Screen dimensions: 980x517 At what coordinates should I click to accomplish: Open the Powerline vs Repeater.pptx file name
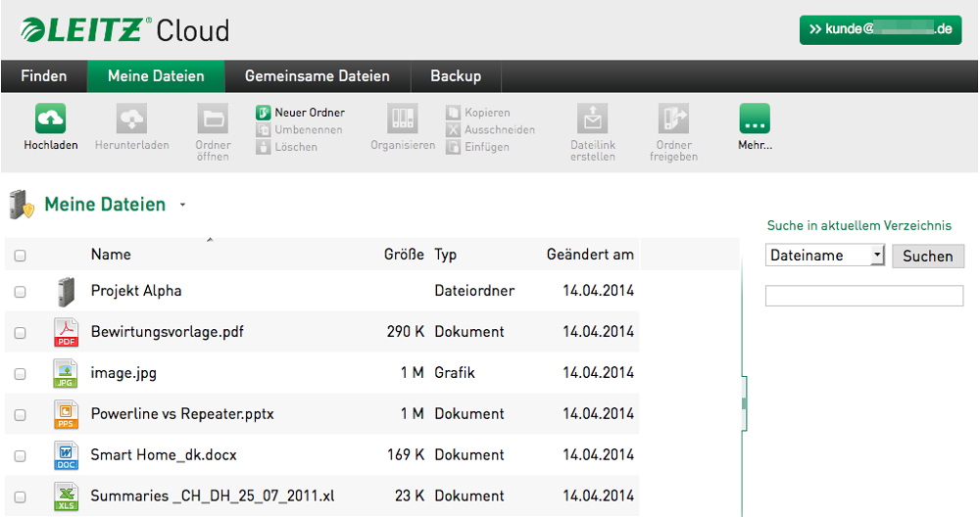tap(182, 414)
